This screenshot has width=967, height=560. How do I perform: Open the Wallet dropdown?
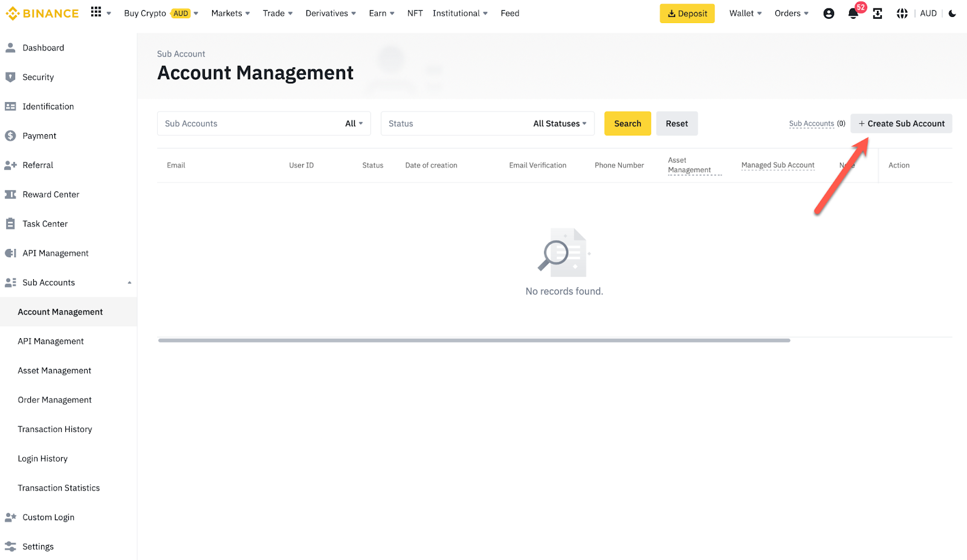pos(745,13)
